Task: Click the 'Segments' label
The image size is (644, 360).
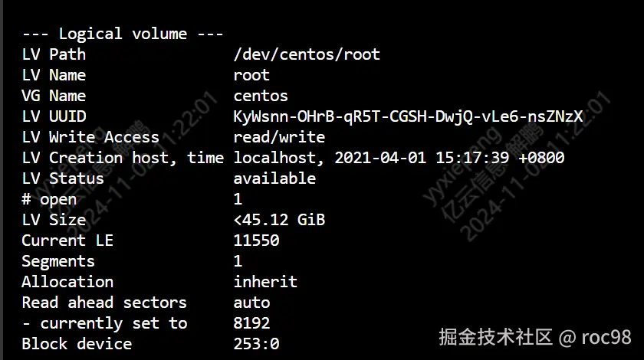Action: [58, 261]
